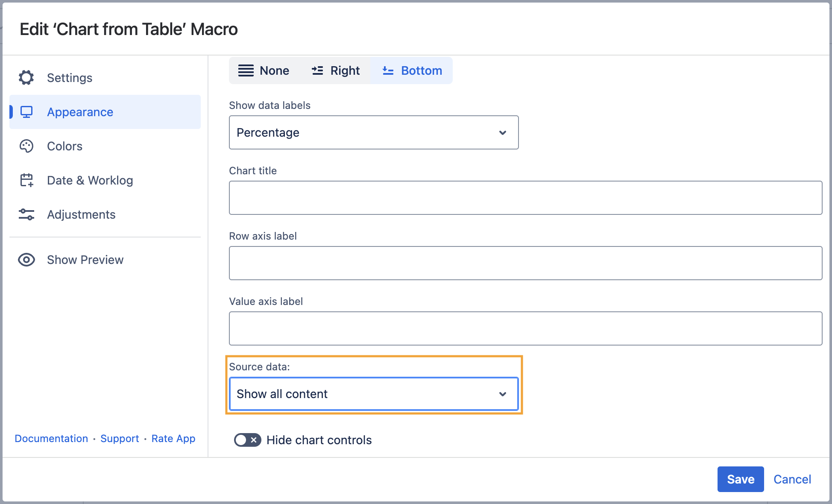Screen dimensions: 832x504
Task: Click the Appearance monitor icon
Action: click(26, 112)
